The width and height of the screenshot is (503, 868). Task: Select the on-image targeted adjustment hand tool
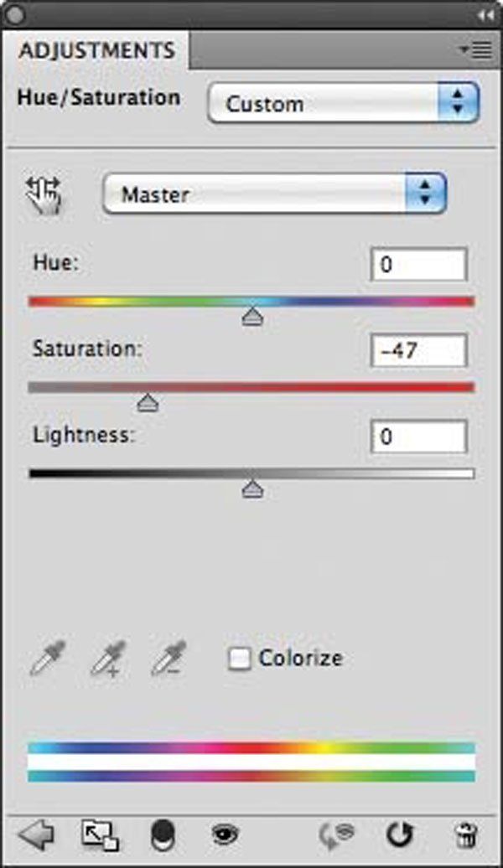[x=45, y=195]
